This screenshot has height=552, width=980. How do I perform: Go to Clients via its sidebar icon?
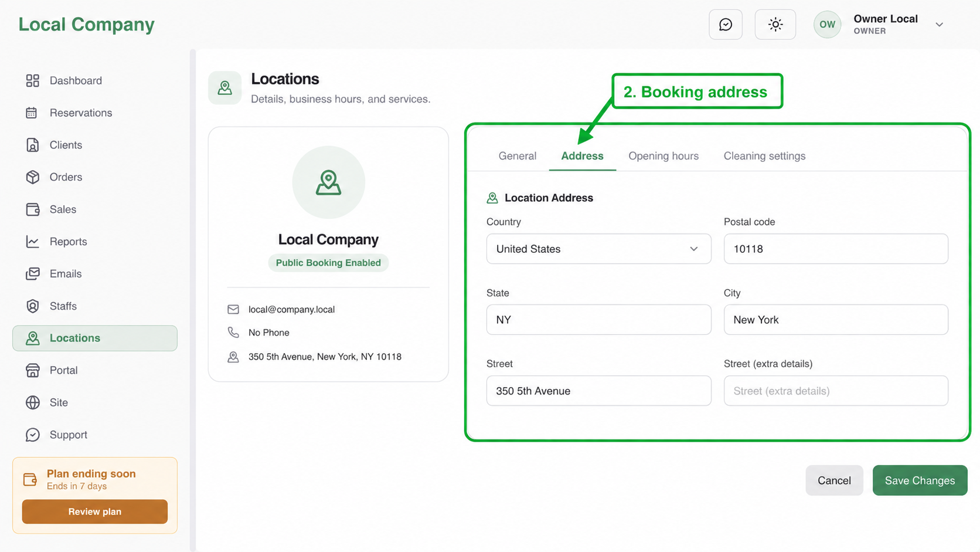point(32,145)
